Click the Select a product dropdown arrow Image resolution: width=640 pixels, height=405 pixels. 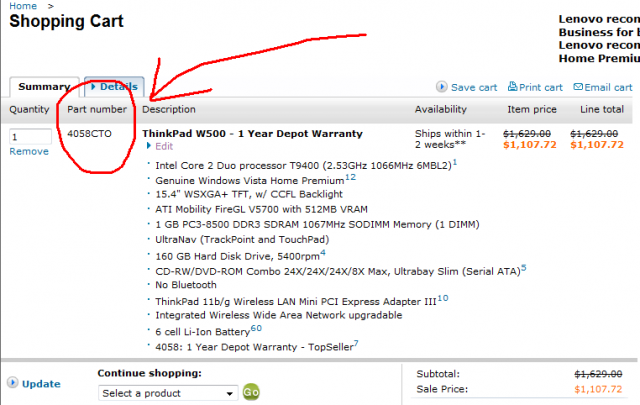click(230, 394)
